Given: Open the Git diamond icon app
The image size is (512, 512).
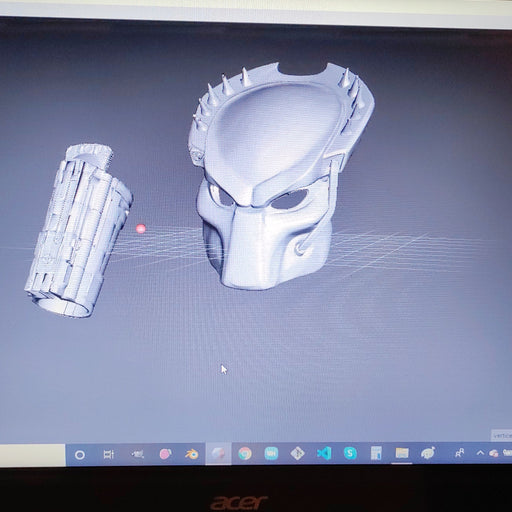Looking at the screenshot, I should coord(297,454).
